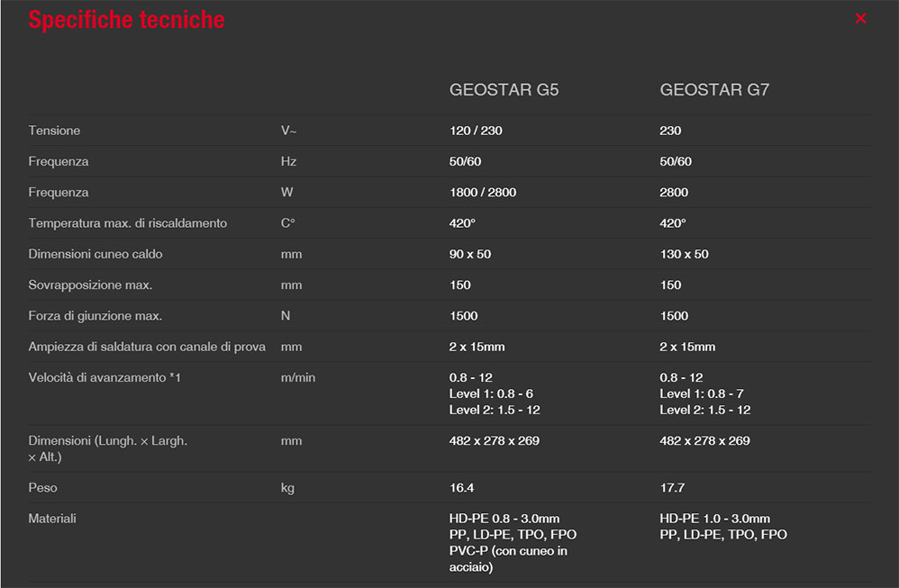Image resolution: width=899 pixels, height=588 pixels.
Task: Click the '1800 / 2800' wattage value
Action: point(482,193)
